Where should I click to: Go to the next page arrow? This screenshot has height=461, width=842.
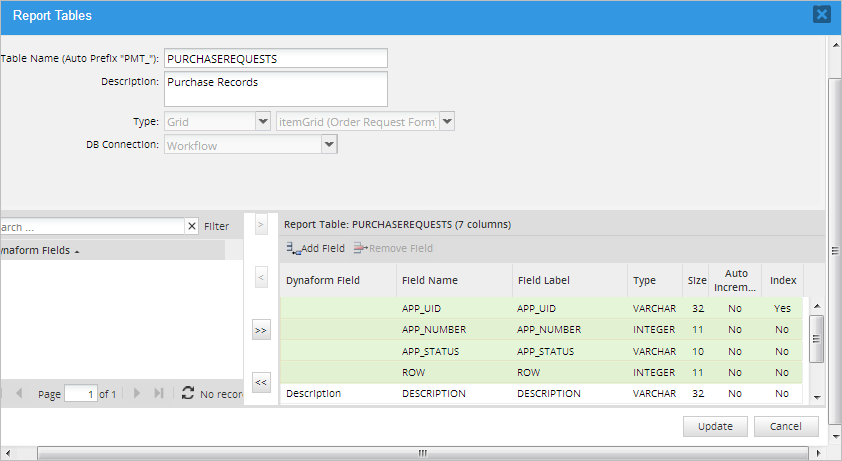(138, 394)
